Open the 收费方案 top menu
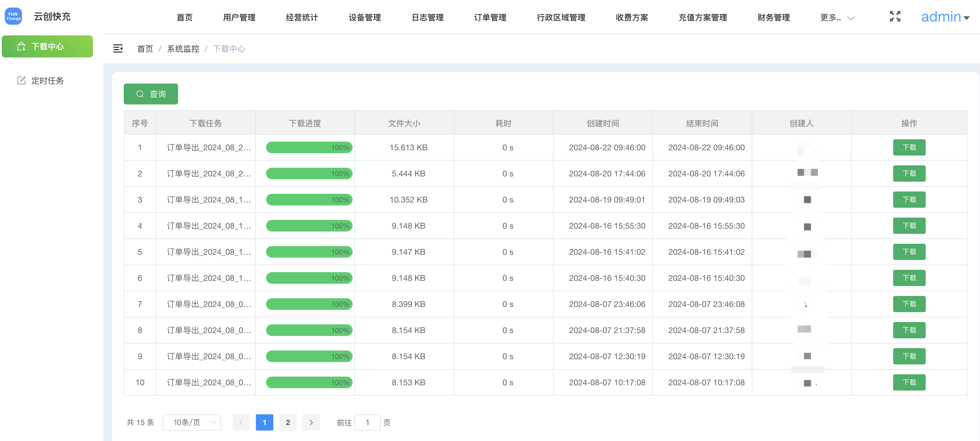 click(631, 17)
